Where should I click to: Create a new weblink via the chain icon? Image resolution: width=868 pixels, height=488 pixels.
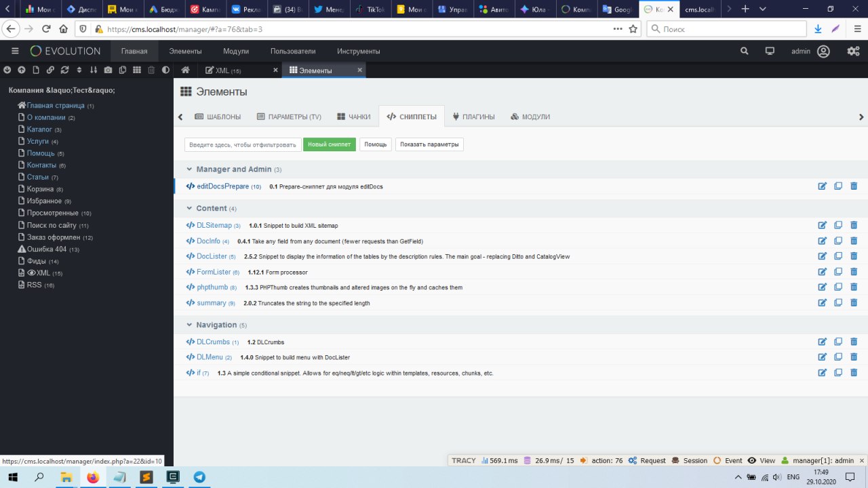click(x=50, y=70)
